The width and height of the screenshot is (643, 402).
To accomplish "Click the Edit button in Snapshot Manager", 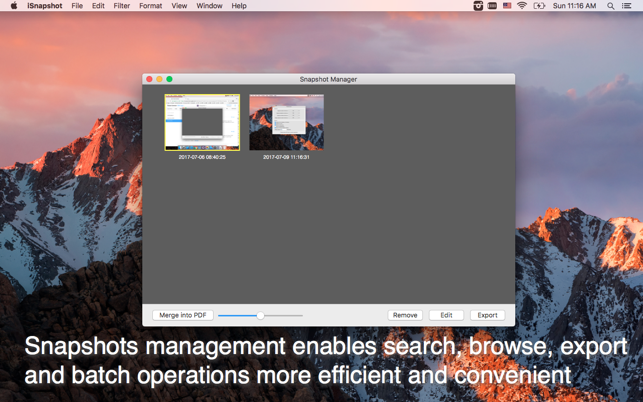I will 446,315.
